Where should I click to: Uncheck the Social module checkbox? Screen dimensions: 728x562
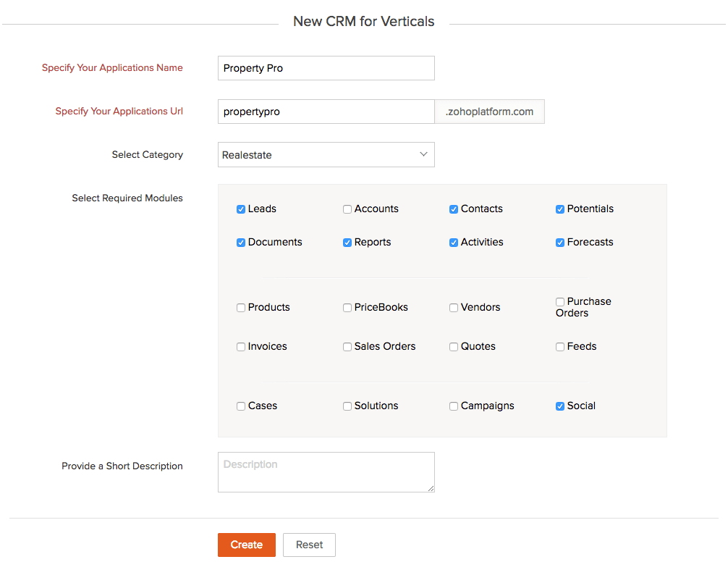560,406
